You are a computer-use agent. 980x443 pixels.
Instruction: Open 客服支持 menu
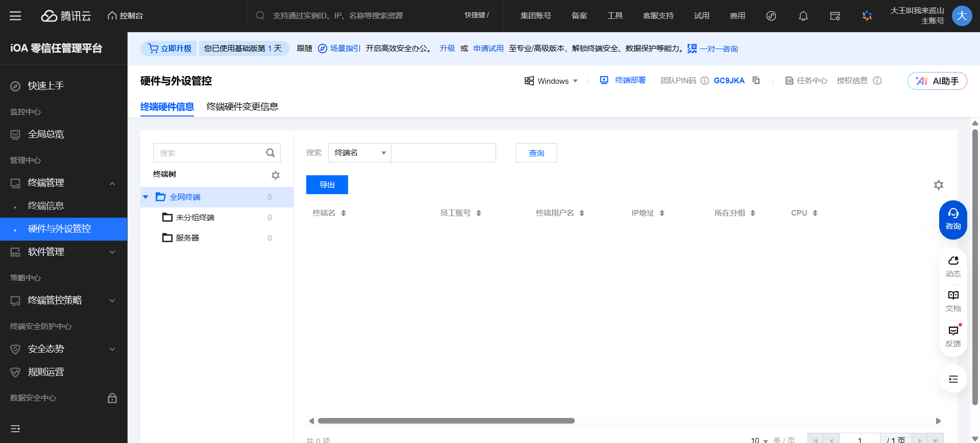[658, 16]
